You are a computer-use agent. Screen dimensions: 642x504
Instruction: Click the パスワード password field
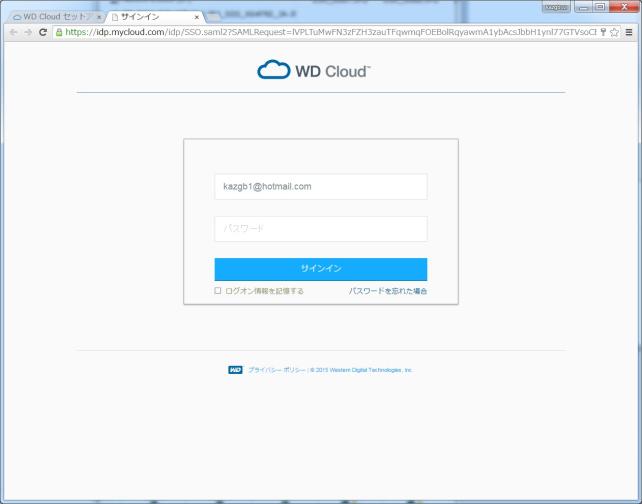(x=321, y=228)
